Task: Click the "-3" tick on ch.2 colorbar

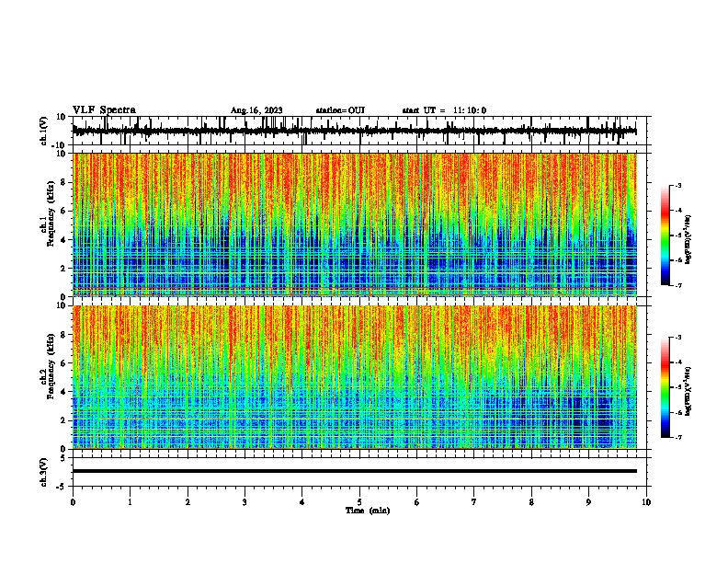Action: coord(677,338)
